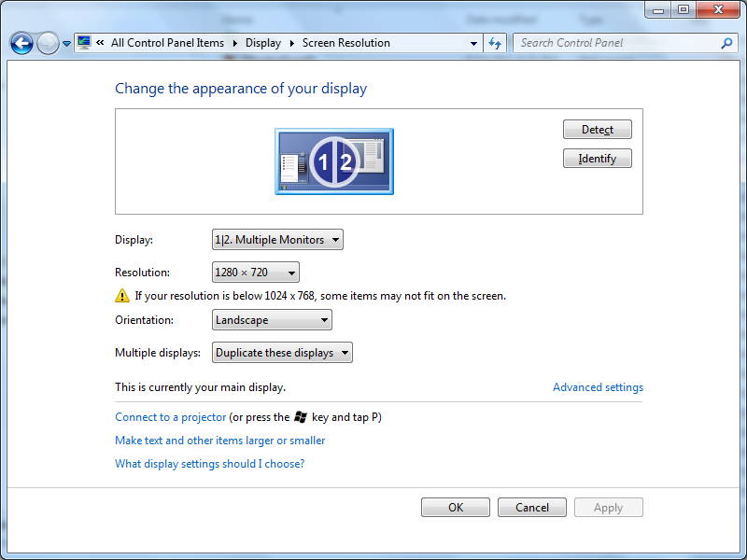Click the OK button
Image resolution: width=747 pixels, height=560 pixels.
point(456,507)
